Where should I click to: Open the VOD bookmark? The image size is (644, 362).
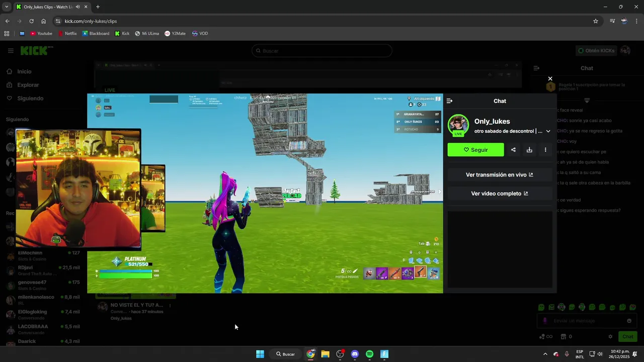[x=200, y=34]
